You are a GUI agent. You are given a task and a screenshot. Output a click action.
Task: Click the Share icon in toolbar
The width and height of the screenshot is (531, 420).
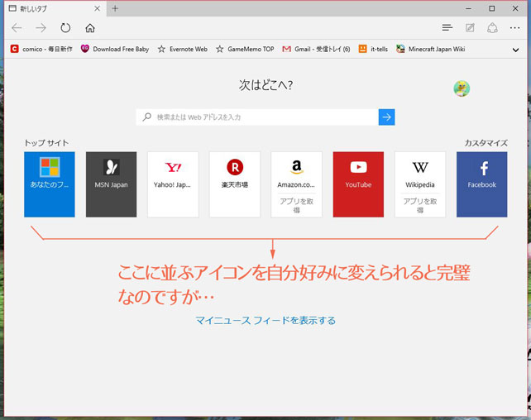[492, 28]
